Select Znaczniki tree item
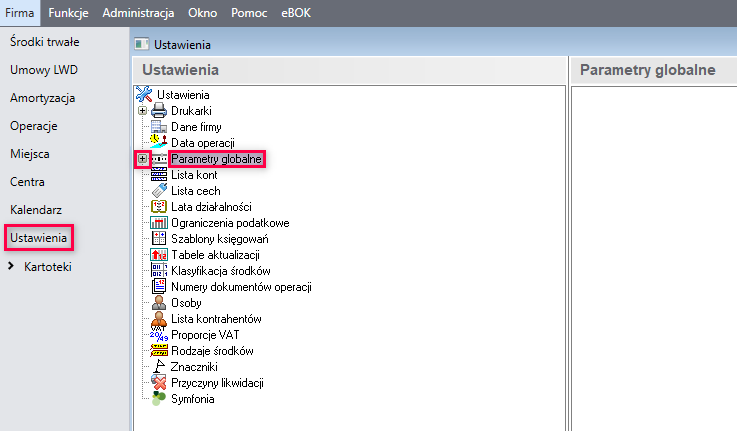This screenshot has width=737, height=431. (x=194, y=367)
